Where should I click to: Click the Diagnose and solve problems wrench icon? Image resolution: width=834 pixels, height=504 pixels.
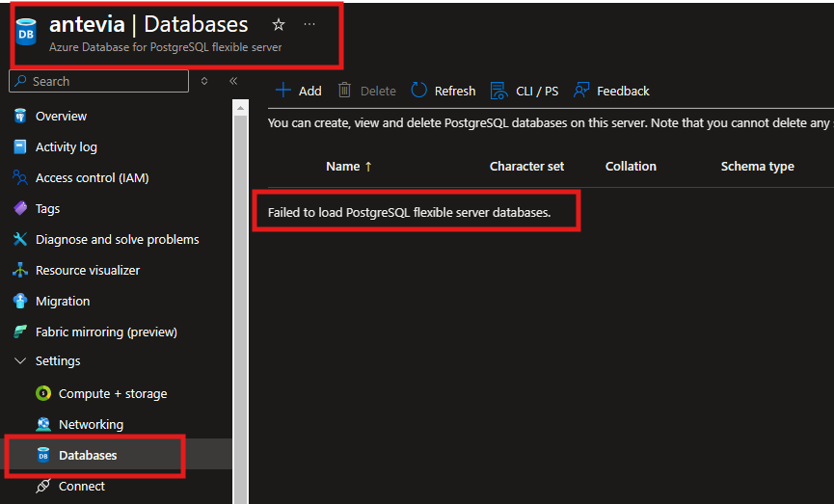click(x=20, y=239)
